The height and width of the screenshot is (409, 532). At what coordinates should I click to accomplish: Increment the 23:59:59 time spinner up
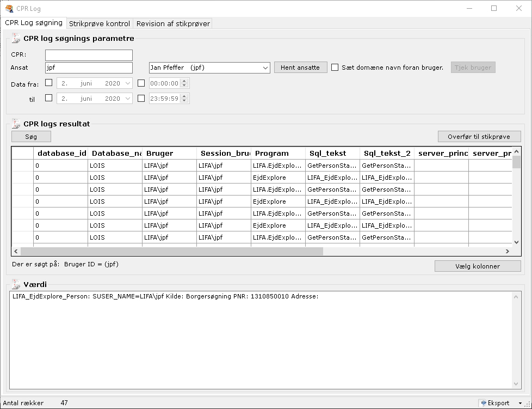[x=185, y=96]
